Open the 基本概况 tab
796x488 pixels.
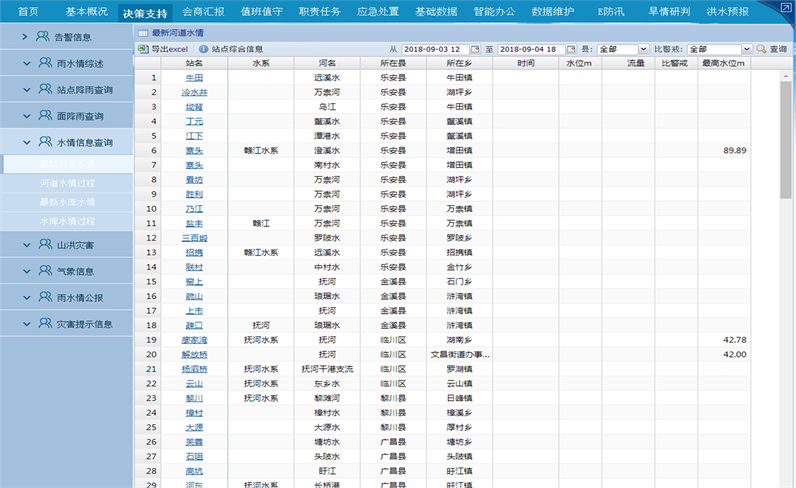pos(86,12)
